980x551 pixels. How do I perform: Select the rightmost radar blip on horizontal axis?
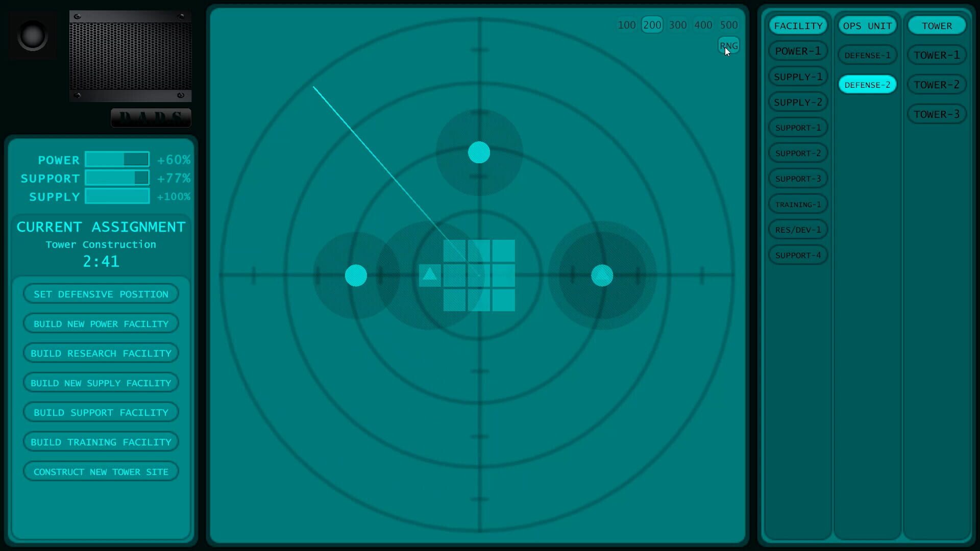(601, 275)
